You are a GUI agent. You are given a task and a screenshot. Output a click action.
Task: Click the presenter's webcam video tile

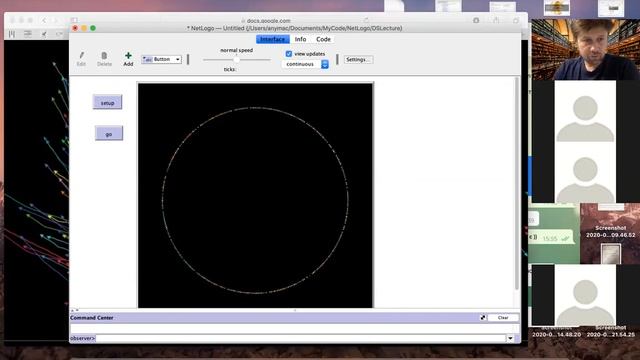[x=586, y=49]
